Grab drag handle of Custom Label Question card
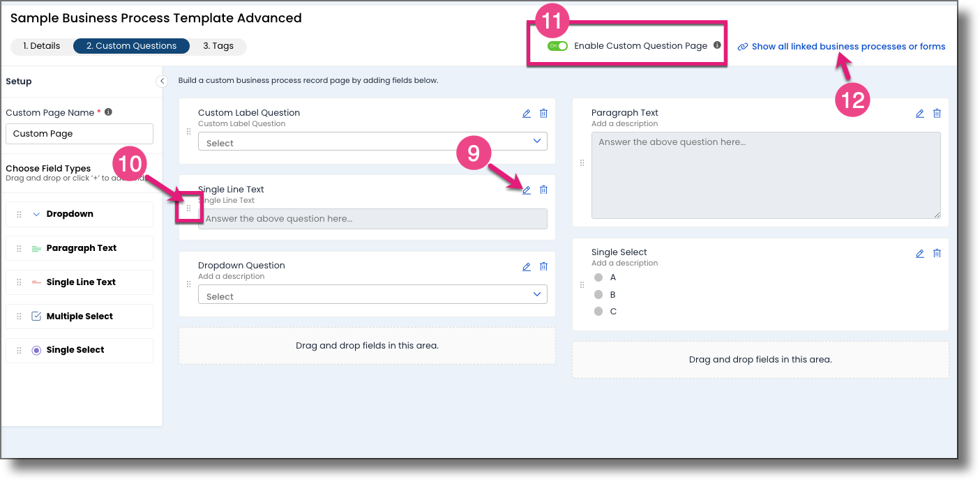The width and height of the screenshot is (980, 481). pyautogui.click(x=188, y=131)
